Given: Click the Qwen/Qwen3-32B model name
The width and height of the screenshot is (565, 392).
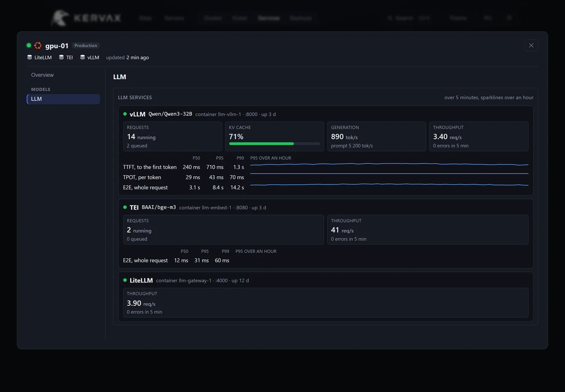Looking at the screenshot, I should tap(170, 114).
